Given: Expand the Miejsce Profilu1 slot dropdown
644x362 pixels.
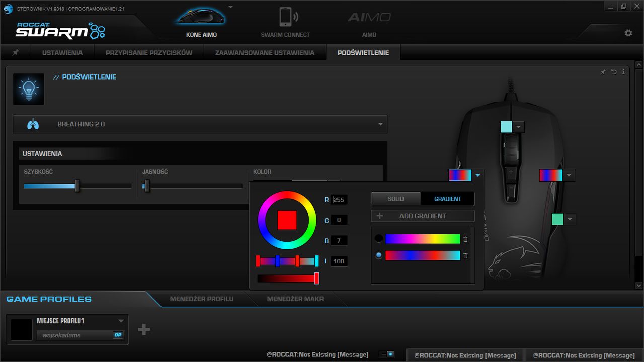Looking at the screenshot, I should point(121,321).
